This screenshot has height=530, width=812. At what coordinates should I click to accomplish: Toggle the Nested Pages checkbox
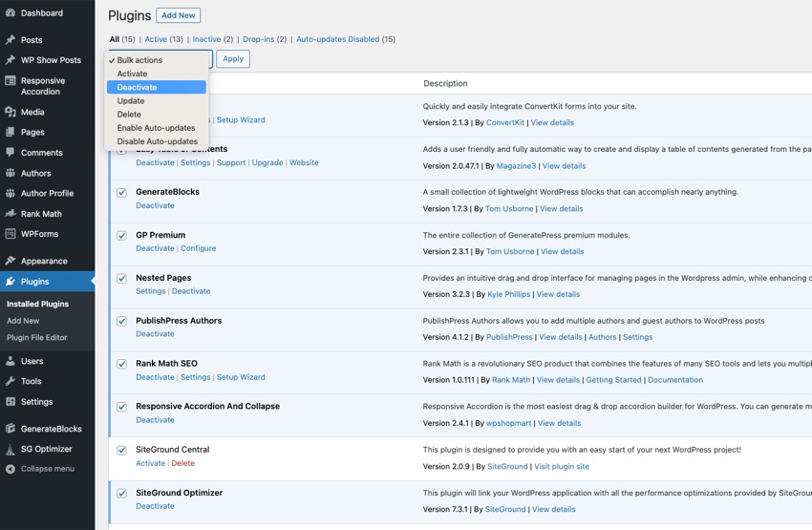(x=121, y=279)
